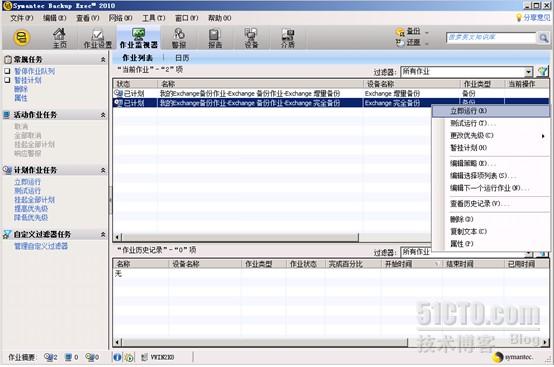Open 作业监视器 job monitor view
Screen dimensions: 554x367
pos(138,38)
